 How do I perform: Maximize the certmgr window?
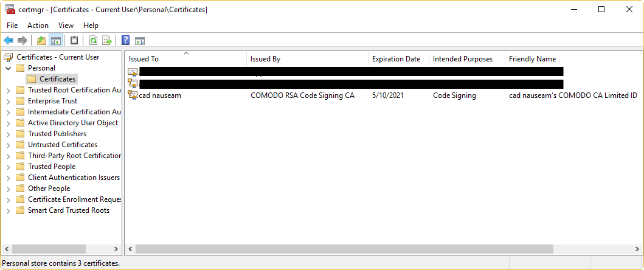601,10
